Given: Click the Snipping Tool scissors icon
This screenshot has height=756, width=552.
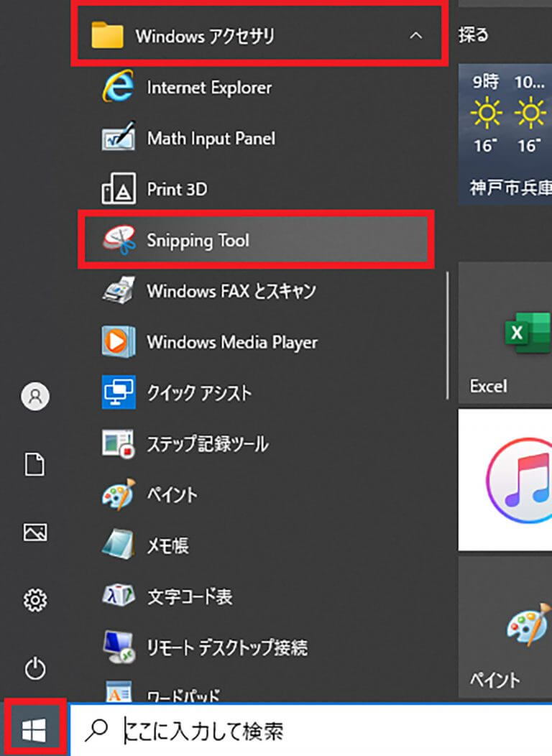Looking at the screenshot, I should [x=119, y=239].
